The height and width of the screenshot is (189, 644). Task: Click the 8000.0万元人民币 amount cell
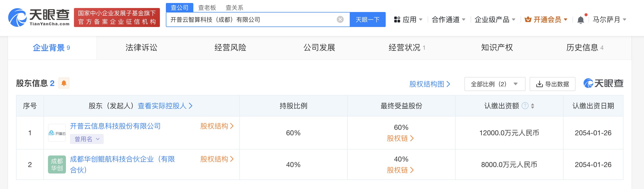(509, 164)
